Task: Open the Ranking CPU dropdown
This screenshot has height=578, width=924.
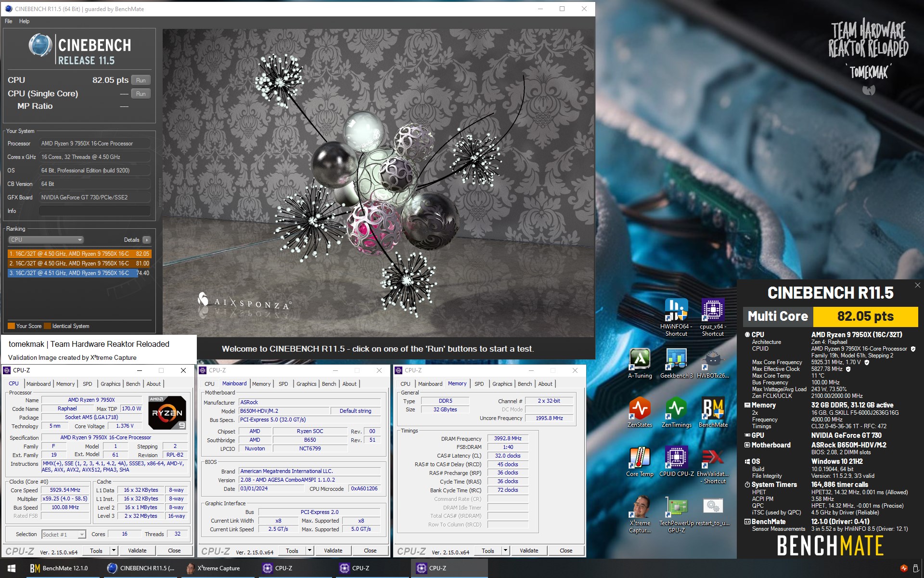Action: [46, 240]
